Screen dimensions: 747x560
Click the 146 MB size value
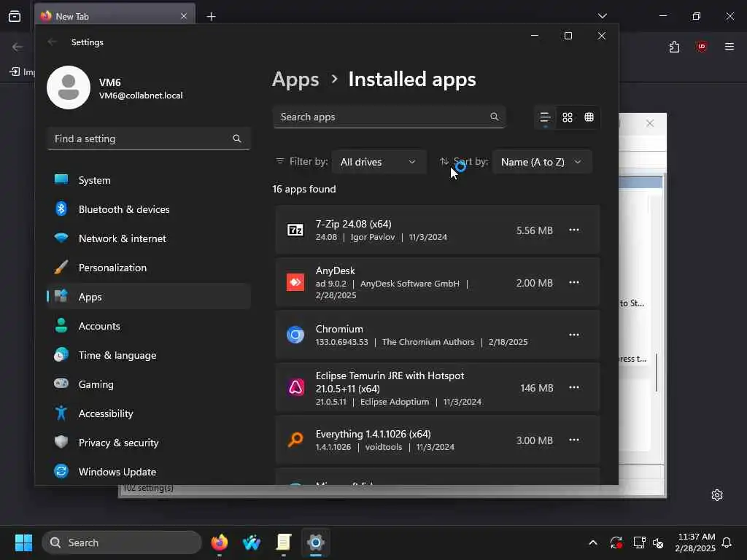point(537,388)
